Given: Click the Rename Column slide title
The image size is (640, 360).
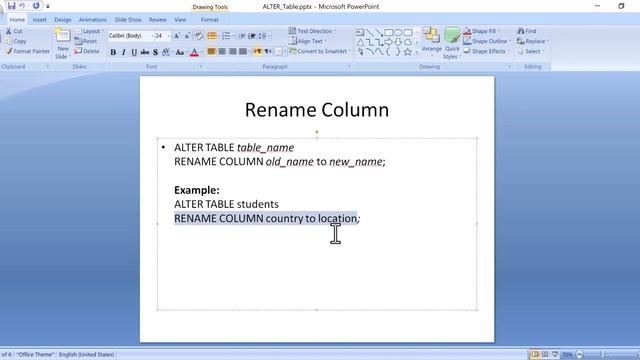Looking at the screenshot, I should [317, 110].
